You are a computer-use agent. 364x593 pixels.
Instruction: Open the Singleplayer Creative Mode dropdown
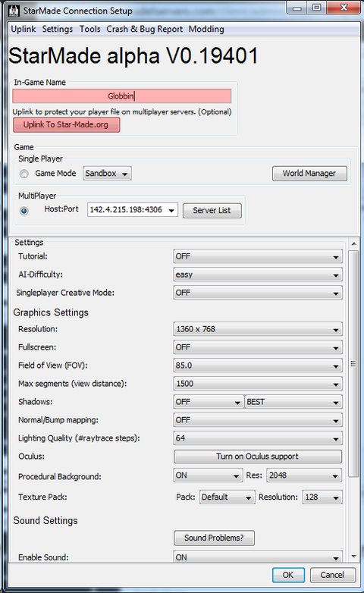pyautogui.click(x=258, y=293)
